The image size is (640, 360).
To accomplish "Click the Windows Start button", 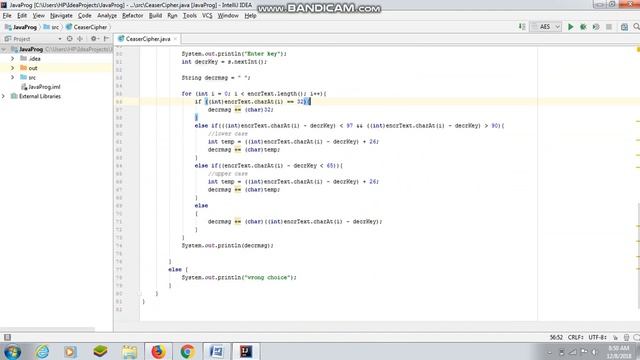I will (x=12, y=351).
